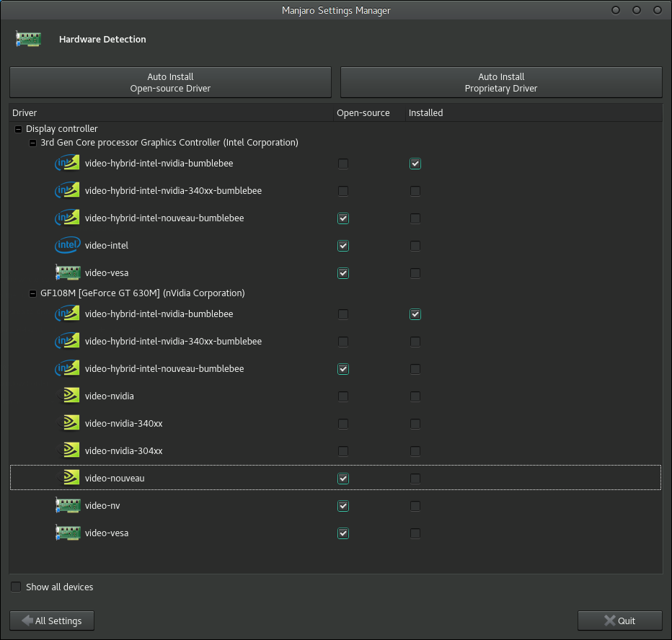Click GeForce group's video-hybrid-intel-nouveau-bumblebee icon
The height and width of the screenshot is (640, 672).
(67, 369)
